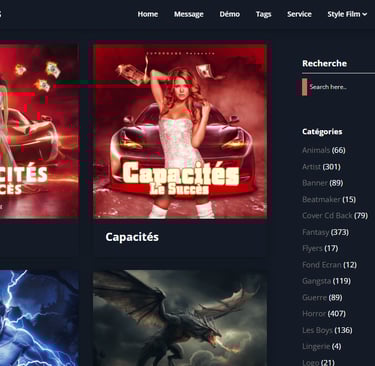The image size is (375, 366).
Task: Open the Fantasy category
Action: [315, 232]
